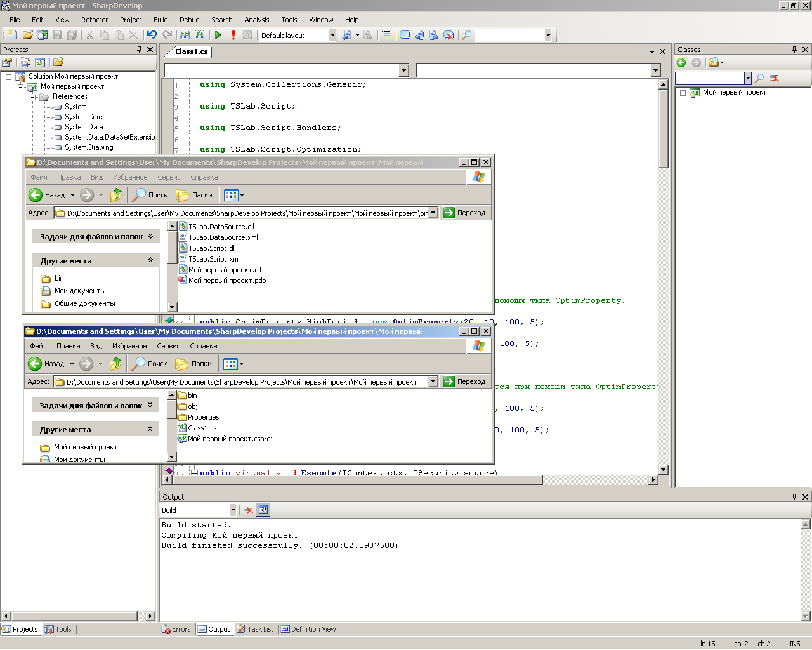Viewport: 812px width, 650px height.
Task: Select TSLab.Script.dll in the file list
Action: 212,248
